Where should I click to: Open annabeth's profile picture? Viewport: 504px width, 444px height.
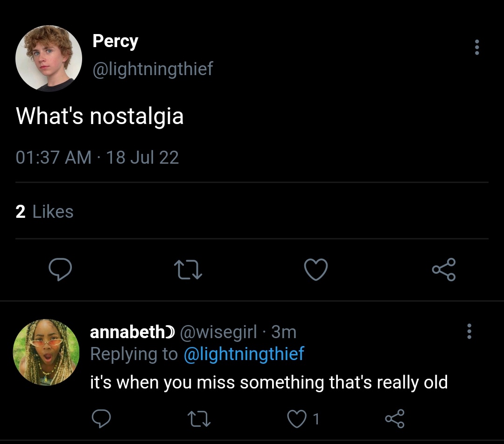point(46,352)
